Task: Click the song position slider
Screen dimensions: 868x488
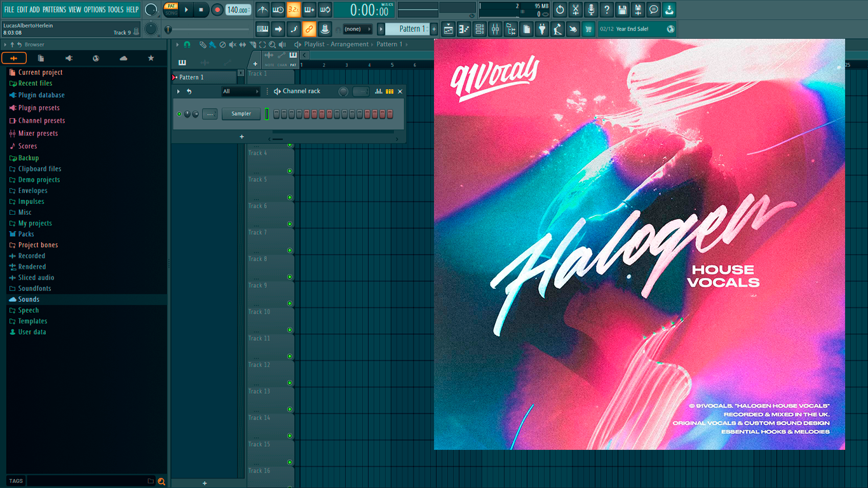Action: pyautogui.click(x=208, y=29)
